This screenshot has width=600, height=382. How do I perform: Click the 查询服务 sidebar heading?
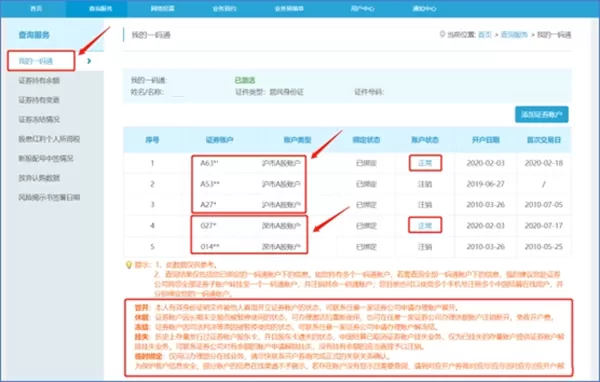pyautogui.click(x=34, y=35)
